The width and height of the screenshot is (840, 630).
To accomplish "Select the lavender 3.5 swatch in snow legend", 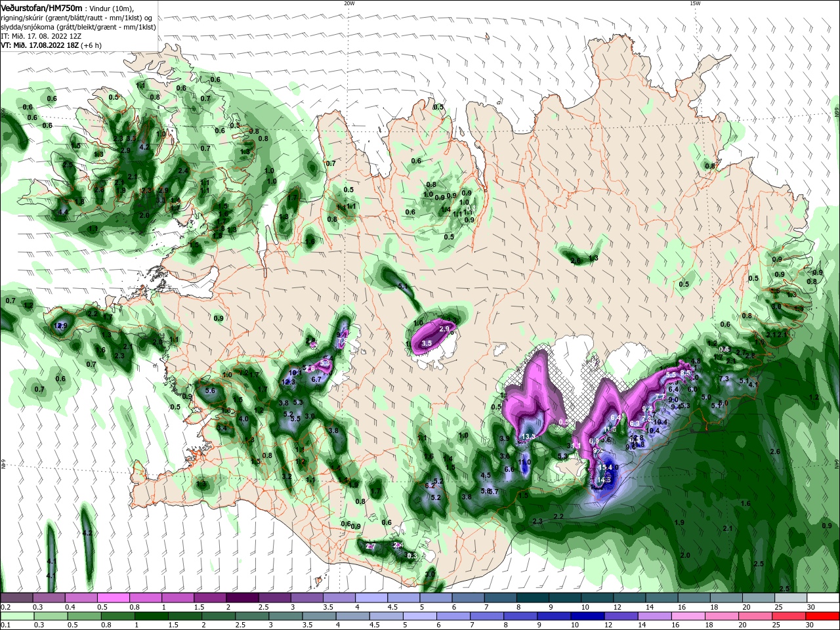I will (x=339, y=598).
